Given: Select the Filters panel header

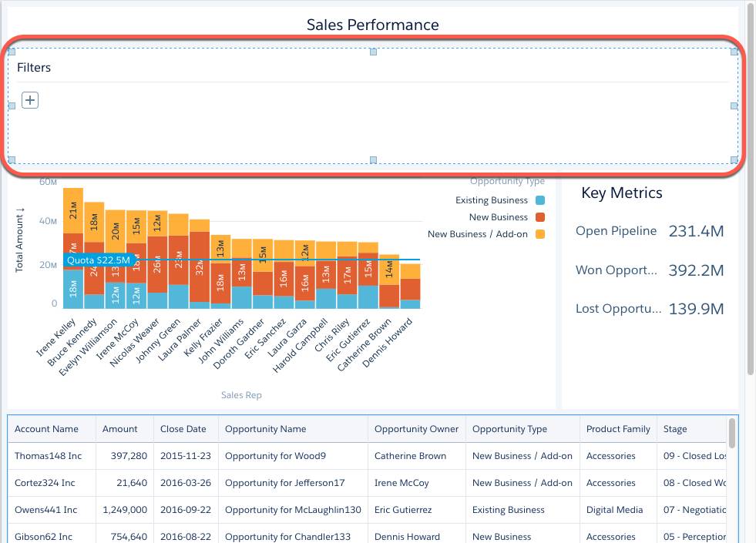Looking at the screenshot, I should [34, 68].
